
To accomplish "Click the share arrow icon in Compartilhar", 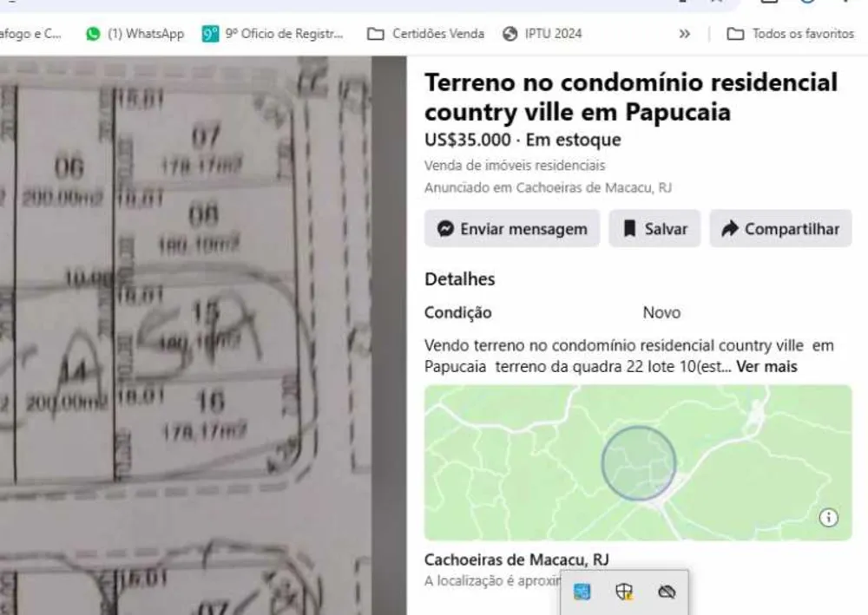I will (x=730, y=228).
